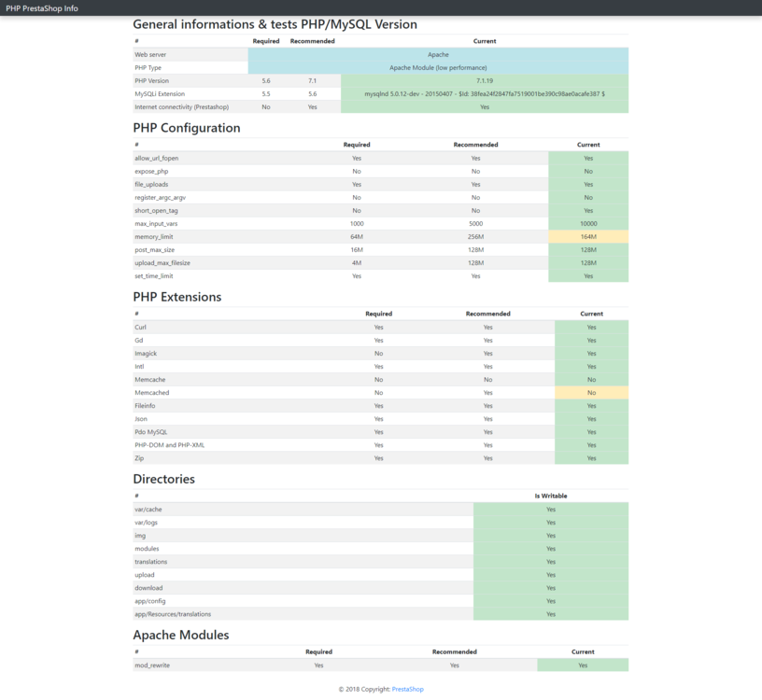Screen dimensions: 762x700
Task: Click the PrestaShop copyright link in the footer
Action: 407,688
